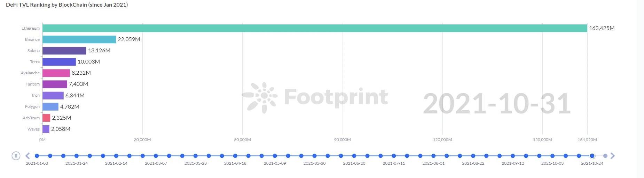The height and width of the screenshot is (178, 644).
Task: Pause the timeline animation
Action: 16,156
